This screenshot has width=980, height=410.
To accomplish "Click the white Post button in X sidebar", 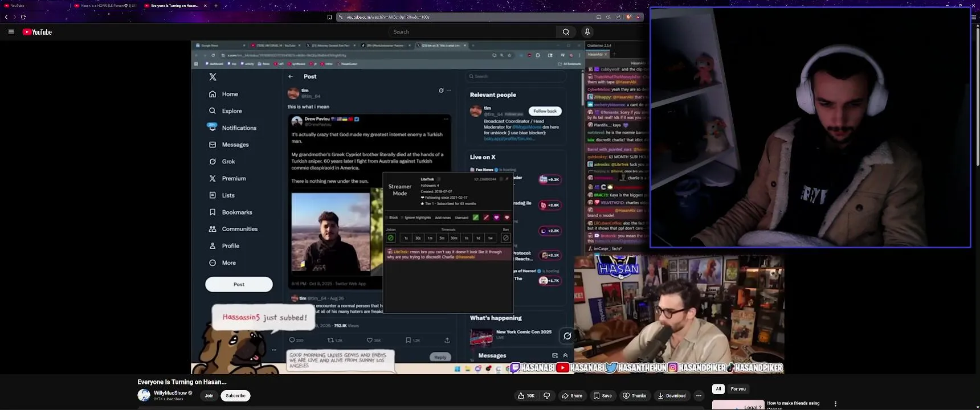I will tap(239, 284).
